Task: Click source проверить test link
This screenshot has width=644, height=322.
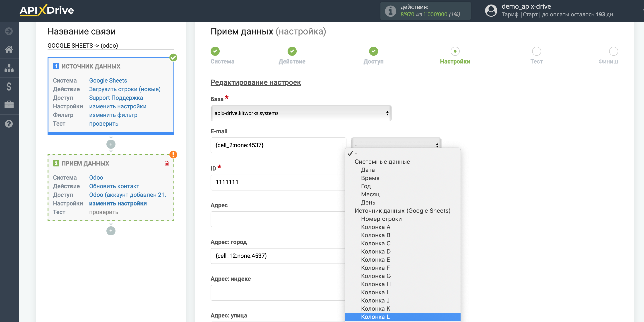Action: coord(104,124)
